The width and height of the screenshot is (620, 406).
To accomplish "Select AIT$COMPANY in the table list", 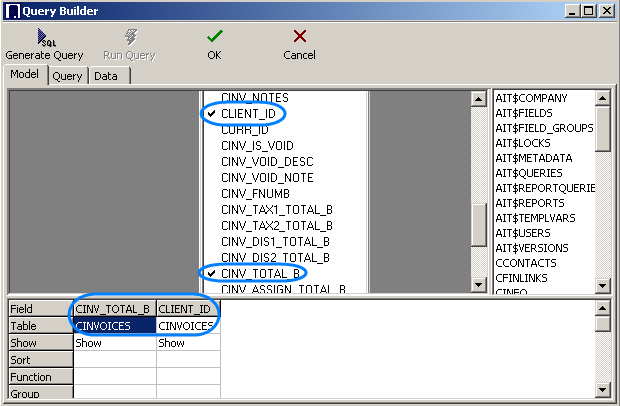I will click(x=531, y=98).
